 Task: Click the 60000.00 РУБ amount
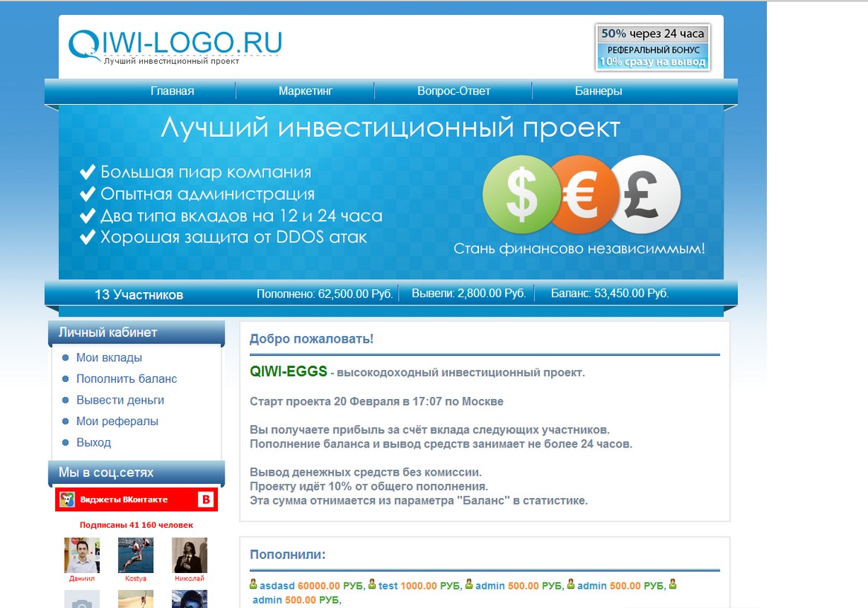click(x=330, y=586)
